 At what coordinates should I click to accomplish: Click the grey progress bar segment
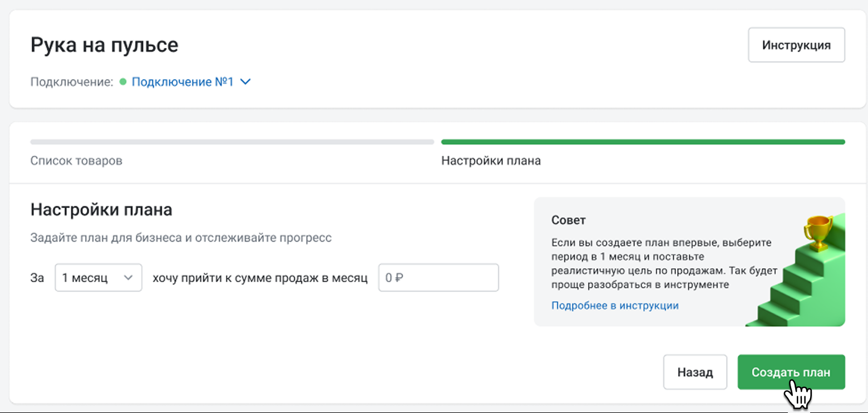[232, 142]
